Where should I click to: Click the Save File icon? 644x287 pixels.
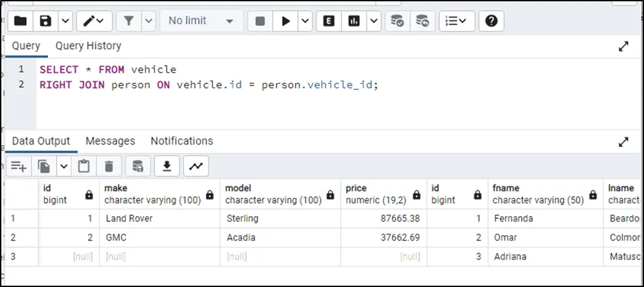[45, 21]
